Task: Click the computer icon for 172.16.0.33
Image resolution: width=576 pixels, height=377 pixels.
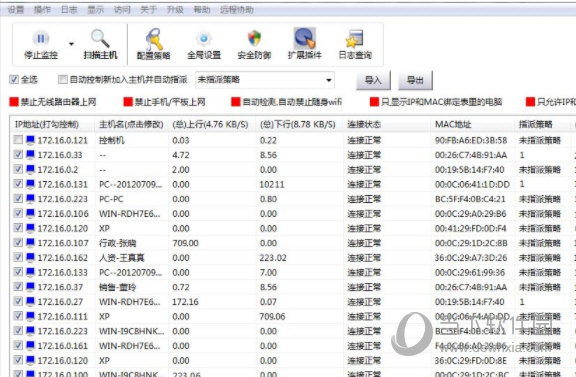Action: click(30, 155)
